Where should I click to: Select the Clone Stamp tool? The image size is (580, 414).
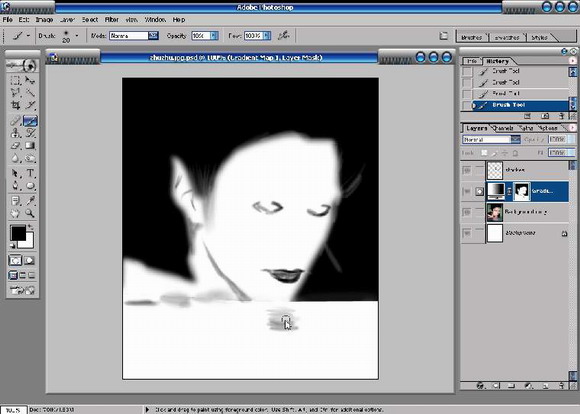[x=16, y=133]
